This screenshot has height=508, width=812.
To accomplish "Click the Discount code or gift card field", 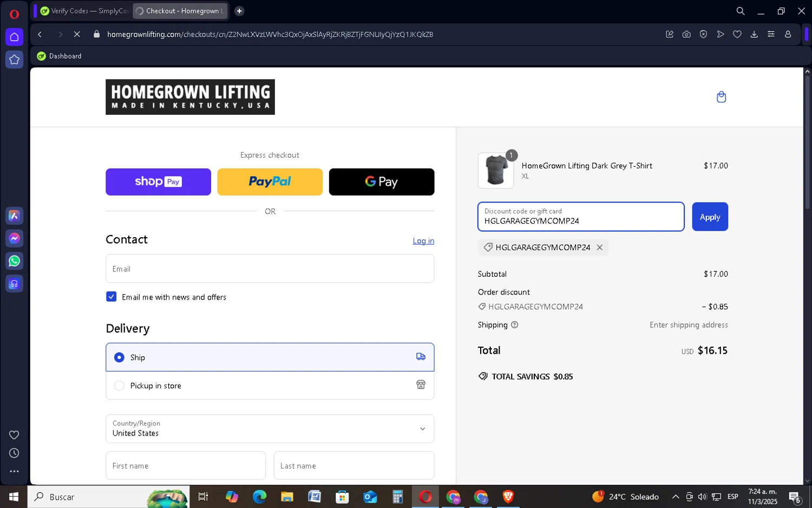I will point(581,217).
